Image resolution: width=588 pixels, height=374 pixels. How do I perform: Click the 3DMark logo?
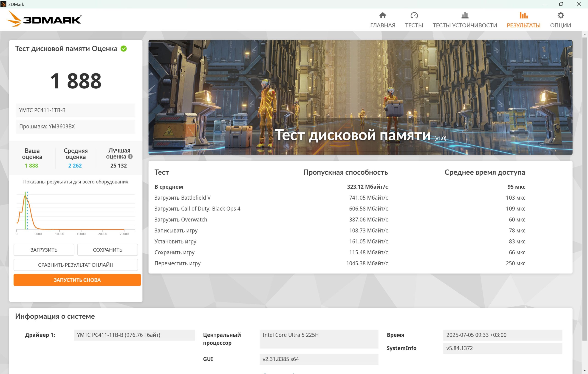pos(44,19)
